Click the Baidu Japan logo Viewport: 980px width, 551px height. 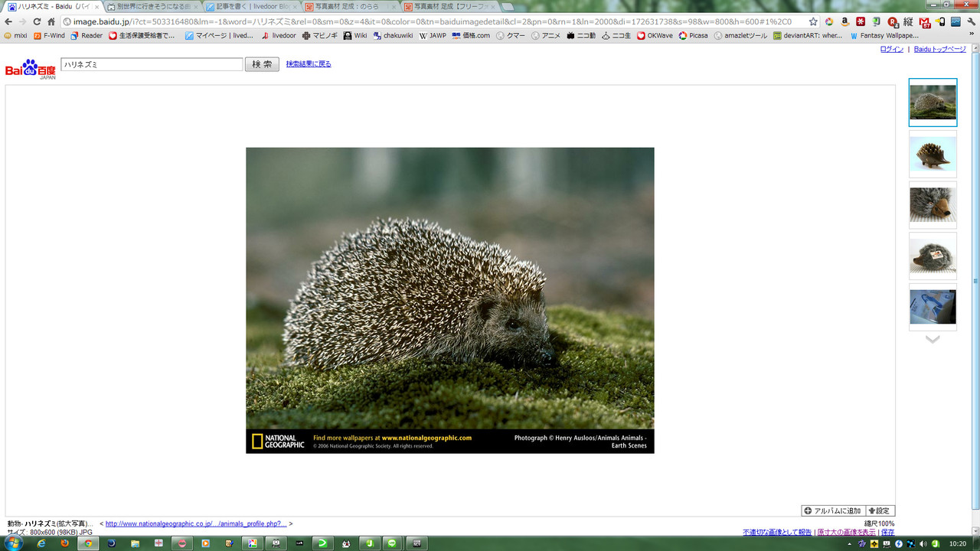tap(31, 69)
